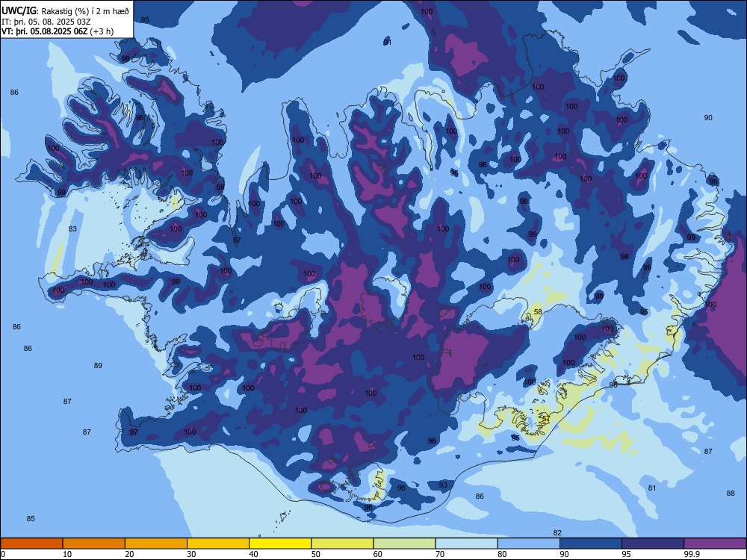Click the purple above-99.9 legend swatch
This screenshot has height=560, width=747.
coord(715,544)
